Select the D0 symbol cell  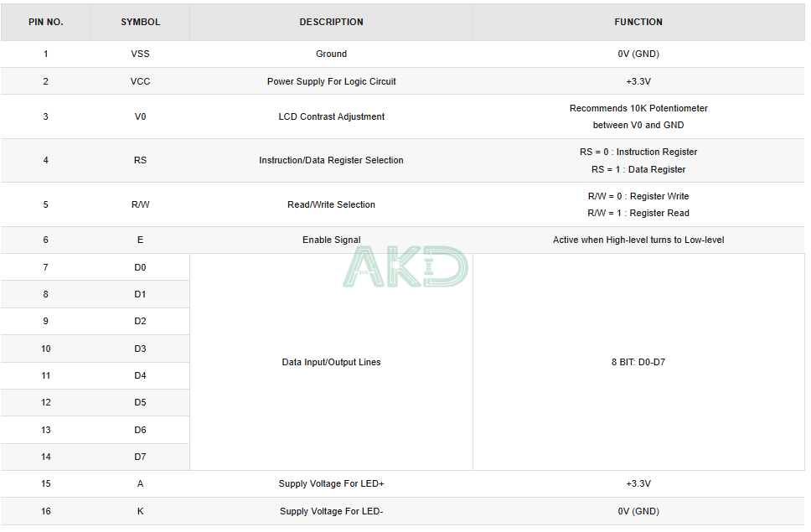coord(140,267)
